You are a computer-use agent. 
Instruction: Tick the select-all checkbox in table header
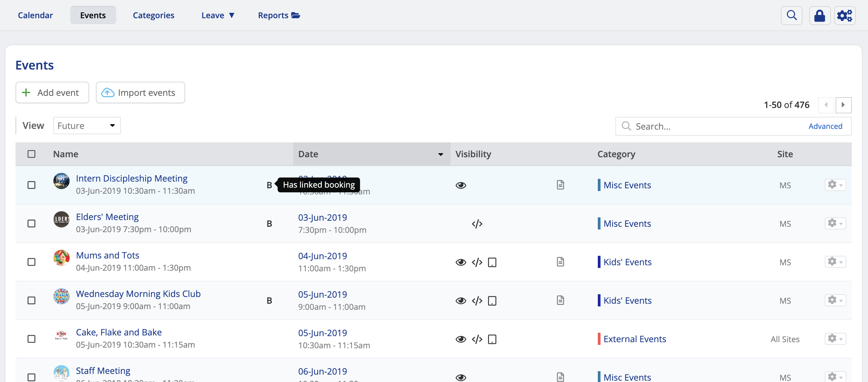(x=31, y=154)
